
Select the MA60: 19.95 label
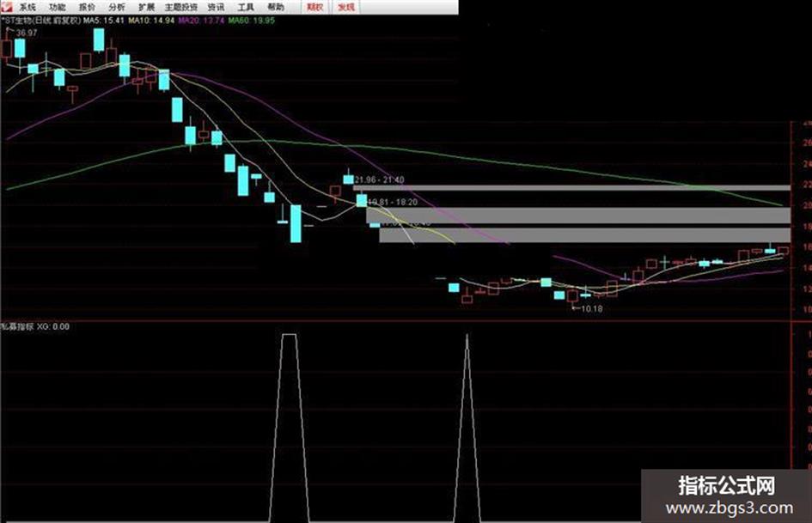click(x=252, y=21)
